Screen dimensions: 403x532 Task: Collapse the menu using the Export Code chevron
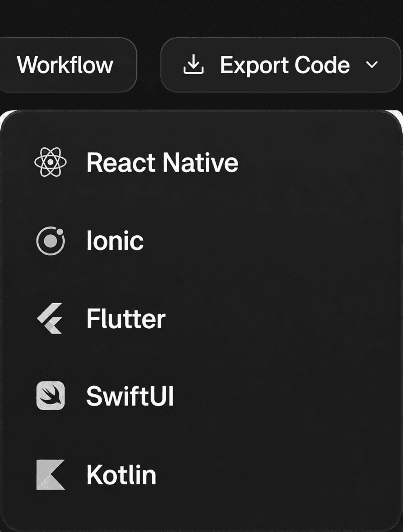[x=372, y=65]
